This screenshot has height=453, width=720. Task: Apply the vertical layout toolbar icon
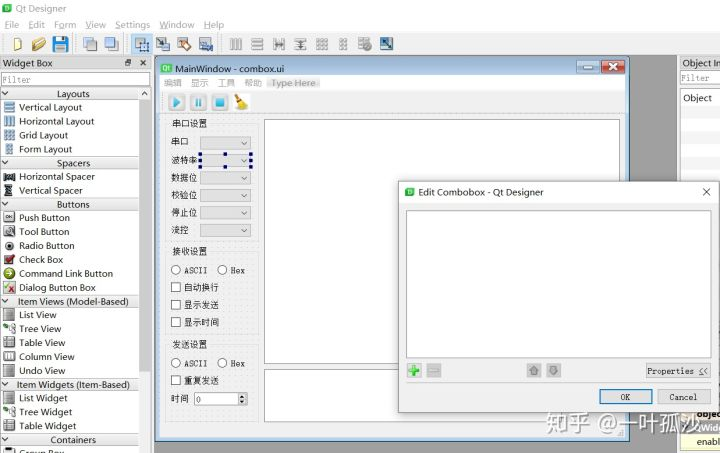[257, 44]
